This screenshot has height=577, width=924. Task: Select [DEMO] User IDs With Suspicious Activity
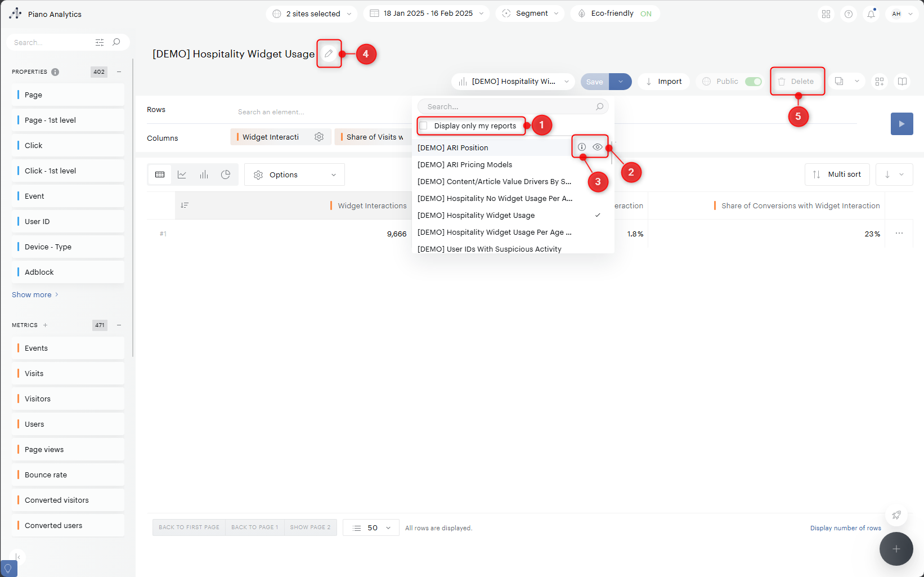pyautogui.click(x=489, y=249)
